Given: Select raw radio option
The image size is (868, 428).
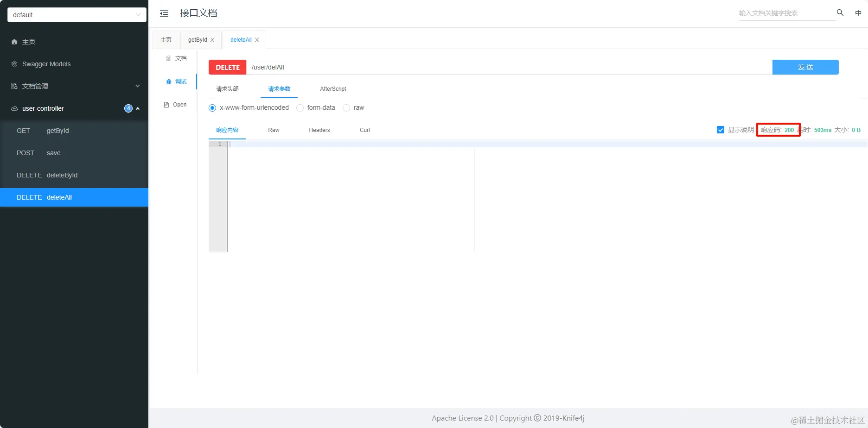Looking at the screenshot, I should (x=346, y=108).
